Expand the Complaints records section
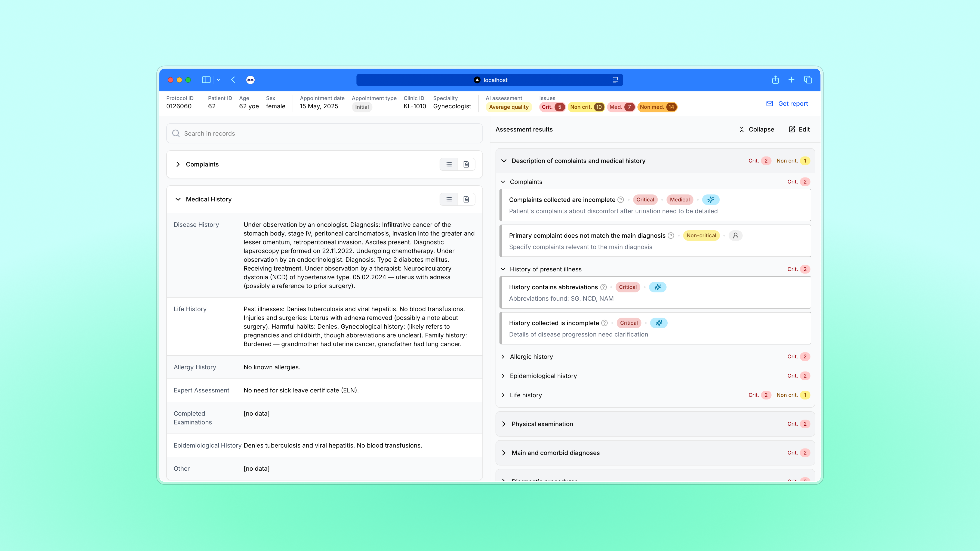The image size is (980, 551). pos(178,164)
